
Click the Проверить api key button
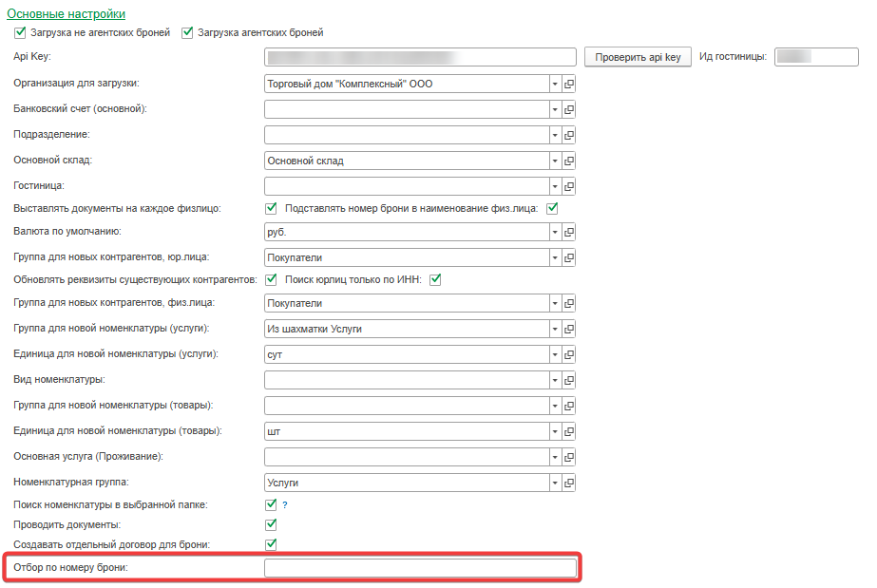coord(638,57)
